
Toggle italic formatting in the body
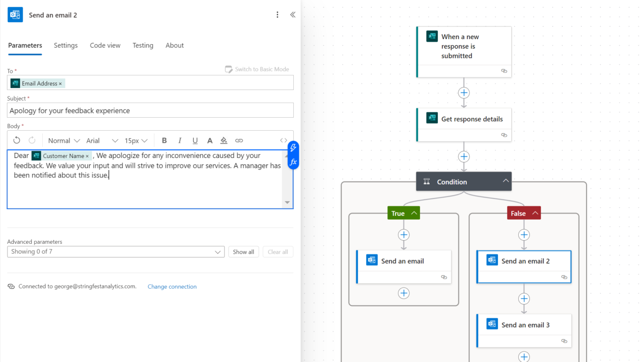[x=180, y=141]
